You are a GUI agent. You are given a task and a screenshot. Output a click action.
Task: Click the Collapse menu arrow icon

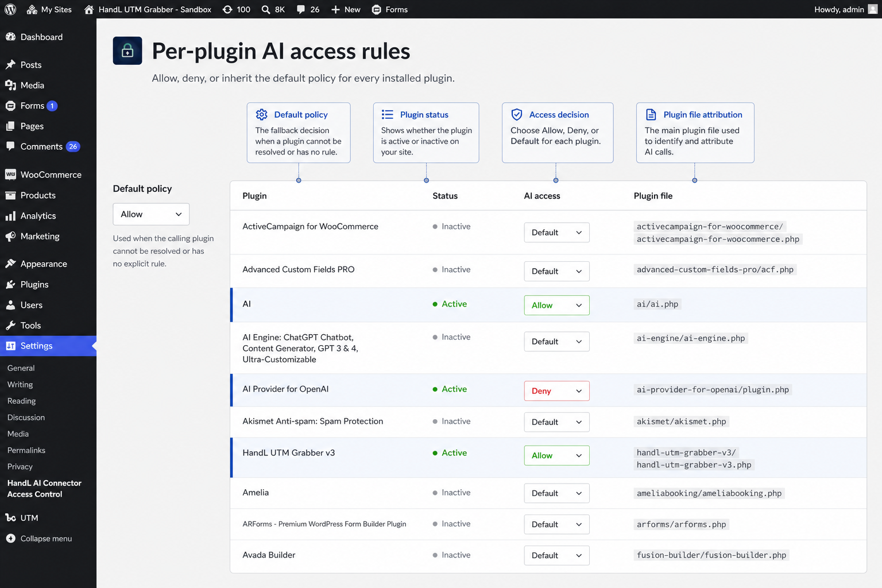(10, 538)
